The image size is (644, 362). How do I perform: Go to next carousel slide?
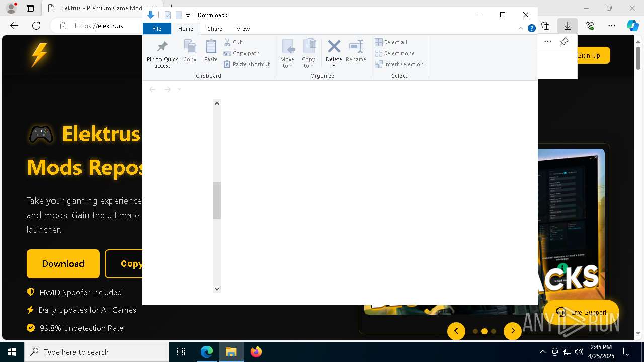pyautogui.click(x=513, y=331)
